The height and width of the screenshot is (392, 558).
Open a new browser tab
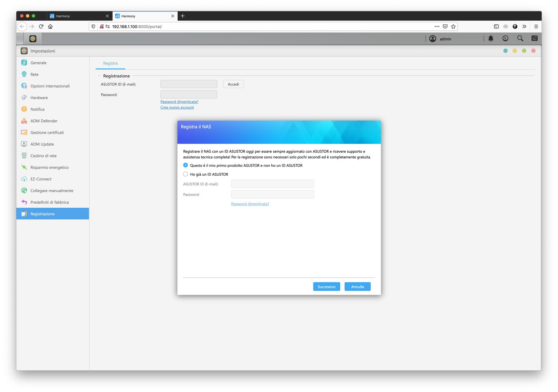(x=182, y=16)
